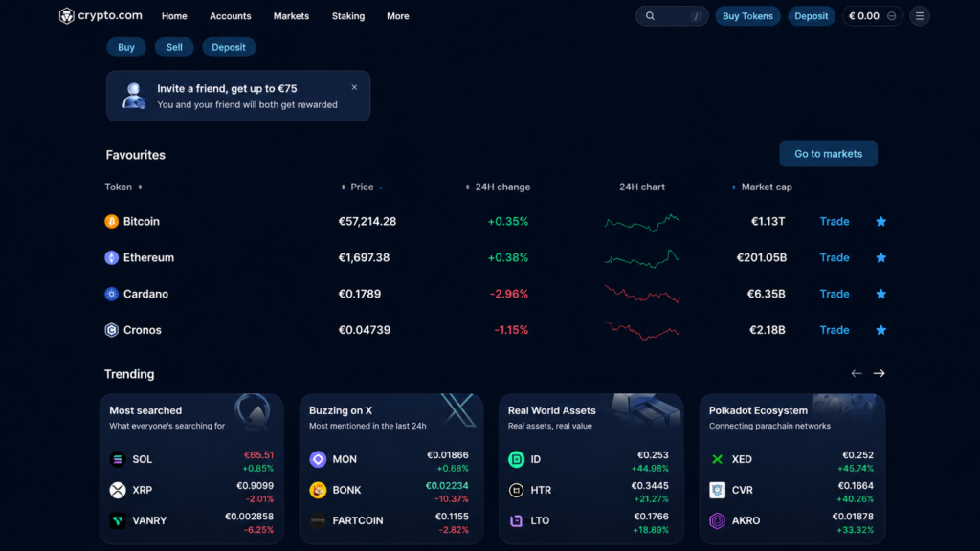Viewport: 980px width, 551px height.
Task: Go to next Trending cards
Action: tap(879, 374)
